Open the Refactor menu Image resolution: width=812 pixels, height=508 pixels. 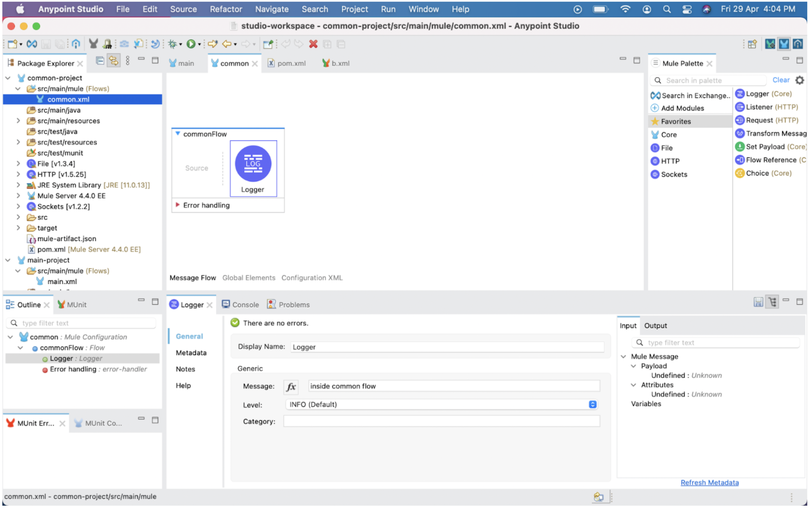coord(226,9)
